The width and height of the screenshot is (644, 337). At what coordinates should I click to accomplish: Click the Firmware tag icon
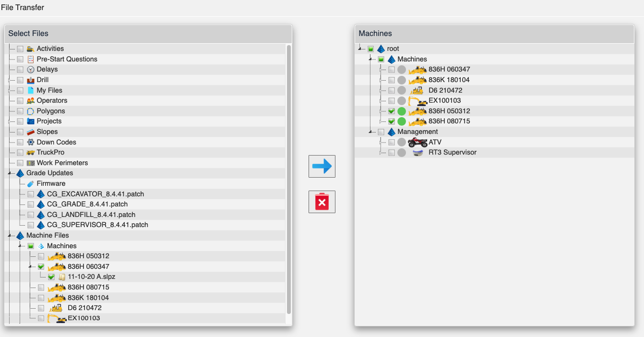(x=31, y=183)
